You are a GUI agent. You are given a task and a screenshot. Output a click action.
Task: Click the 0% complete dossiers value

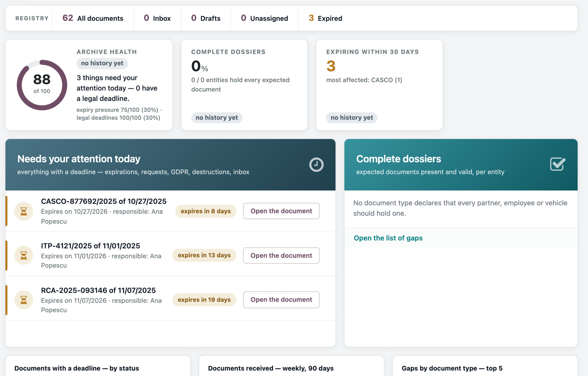200,66
